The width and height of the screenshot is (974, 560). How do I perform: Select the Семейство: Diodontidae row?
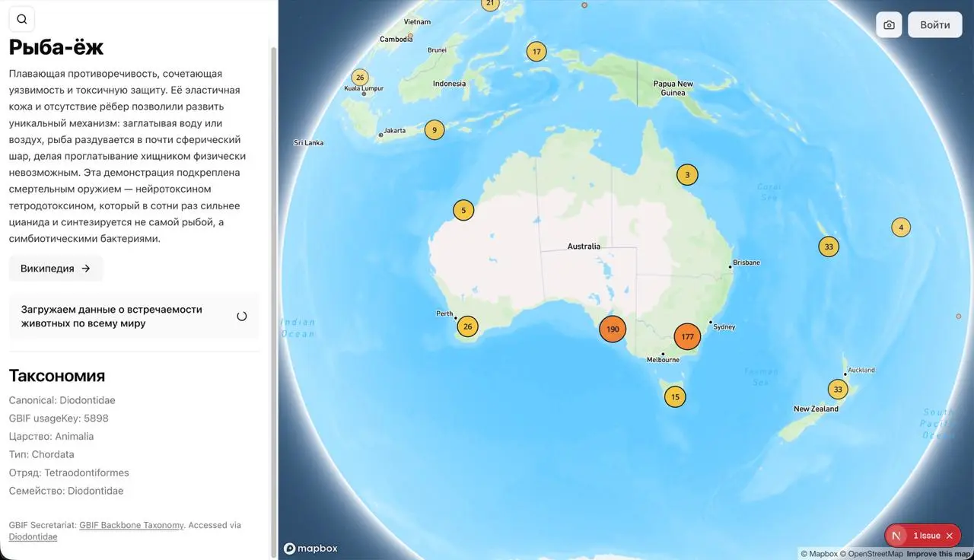tap(66, 492)
